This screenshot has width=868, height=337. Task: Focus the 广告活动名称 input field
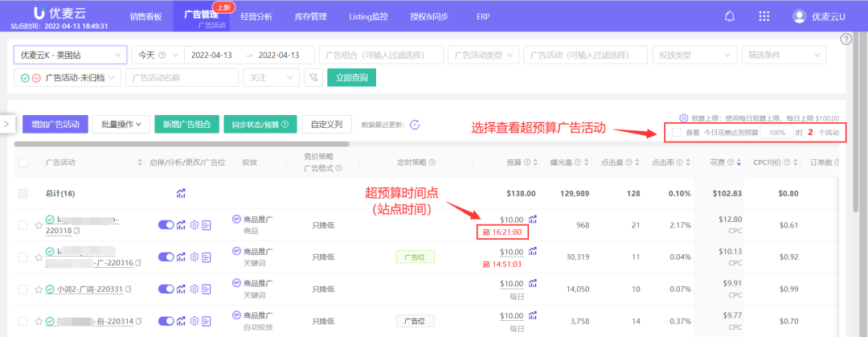pyautogui.click(x=182, y=77)
